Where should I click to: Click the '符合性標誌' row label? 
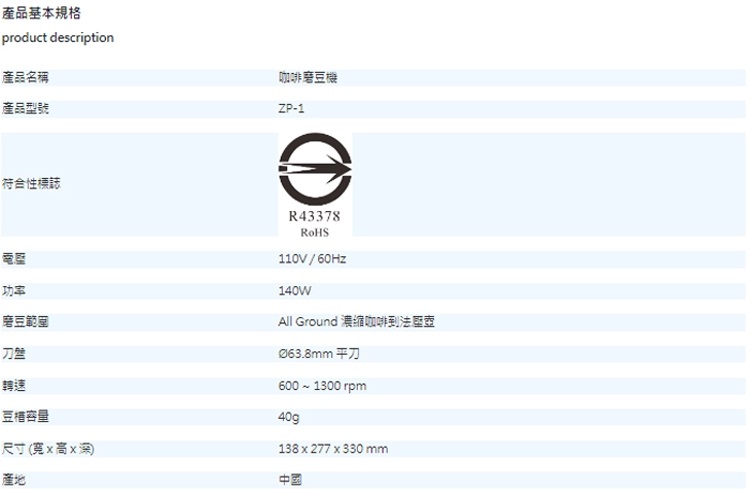click(31, 183)
